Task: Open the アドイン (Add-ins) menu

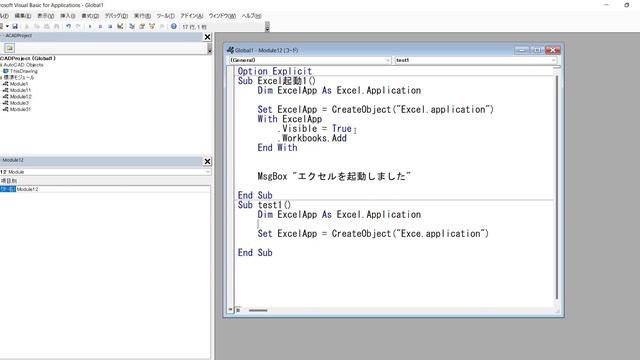Action: coord(192,16)
